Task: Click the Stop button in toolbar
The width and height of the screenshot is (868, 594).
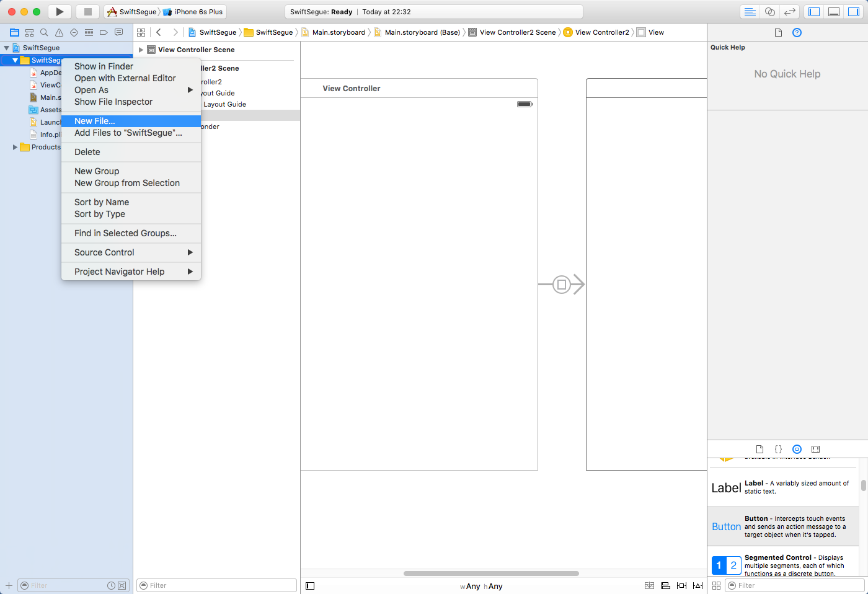Action: (87, 12)
